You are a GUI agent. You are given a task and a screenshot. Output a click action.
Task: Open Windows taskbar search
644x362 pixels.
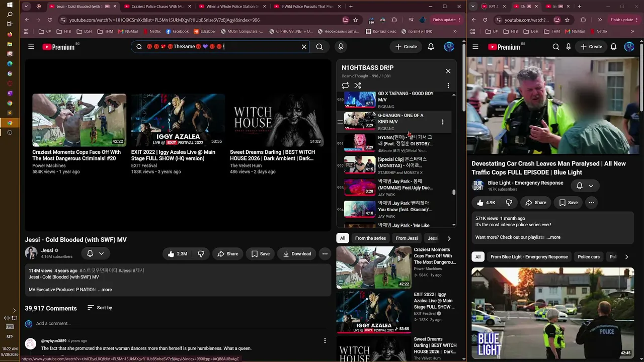point(10,15)
